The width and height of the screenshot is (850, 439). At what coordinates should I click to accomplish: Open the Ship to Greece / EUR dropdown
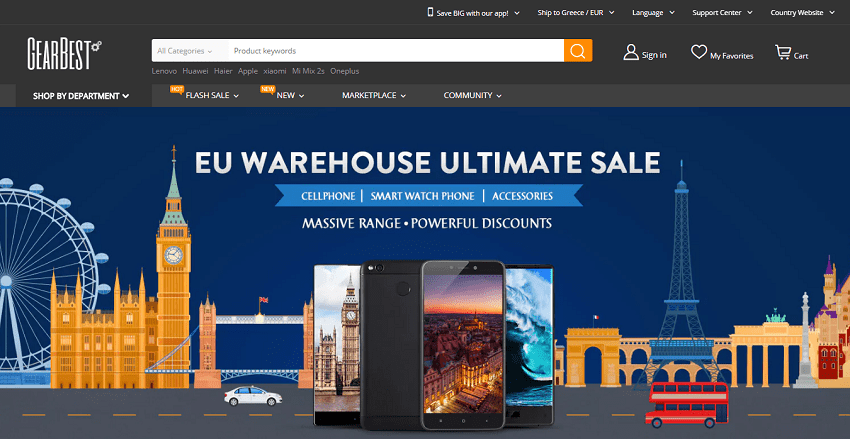click(x=576, y=12)
